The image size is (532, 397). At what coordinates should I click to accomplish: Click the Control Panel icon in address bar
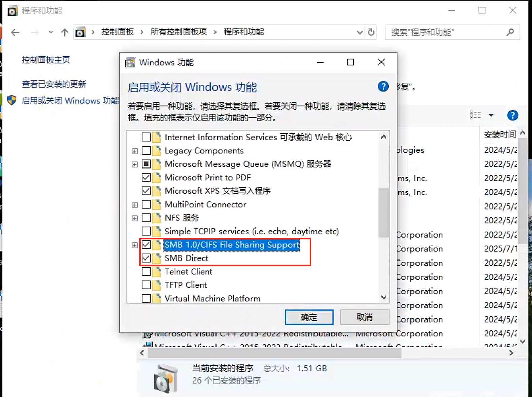80,32
